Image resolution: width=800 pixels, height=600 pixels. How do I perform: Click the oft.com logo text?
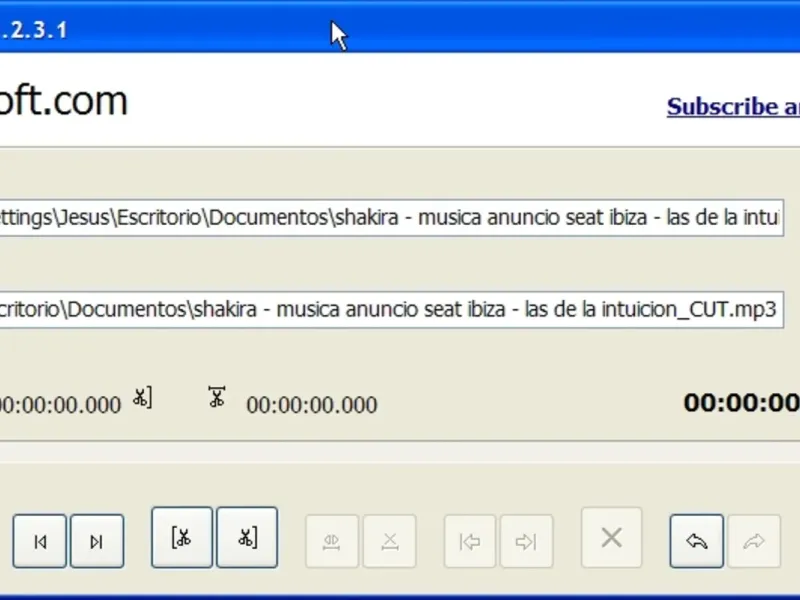tap(63, 101)
